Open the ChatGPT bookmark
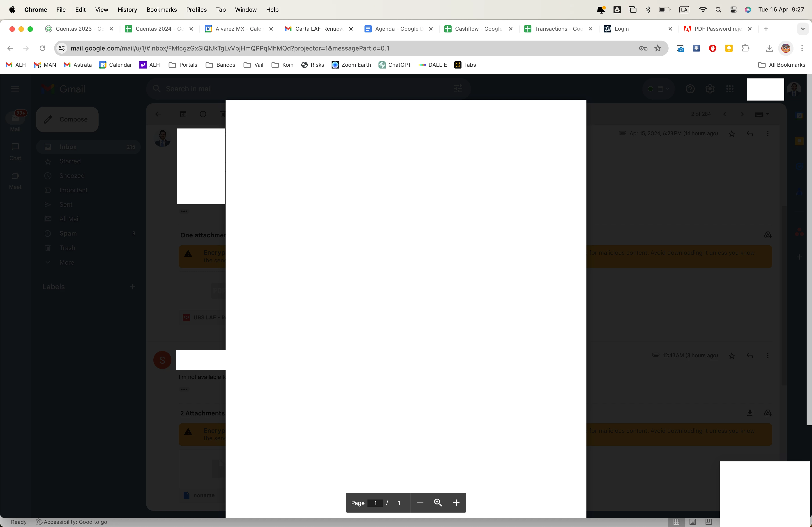 (395, 65)
